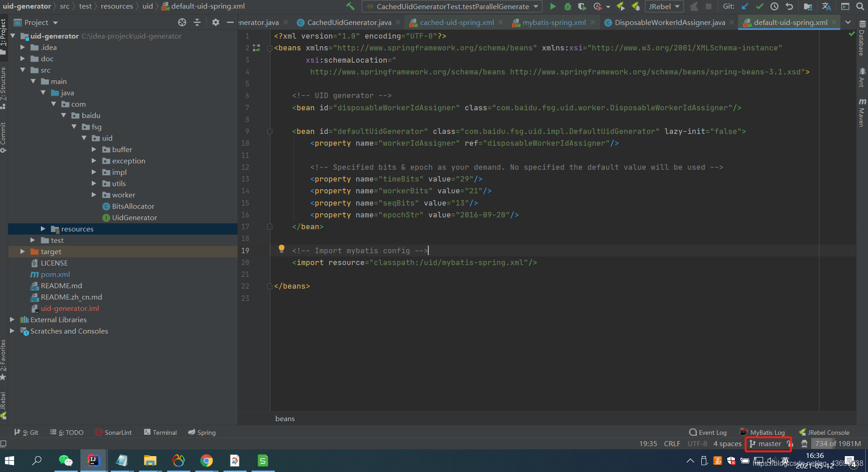Click the master Git branch widget
868x472 pixels.
click(x=765, y=444)
